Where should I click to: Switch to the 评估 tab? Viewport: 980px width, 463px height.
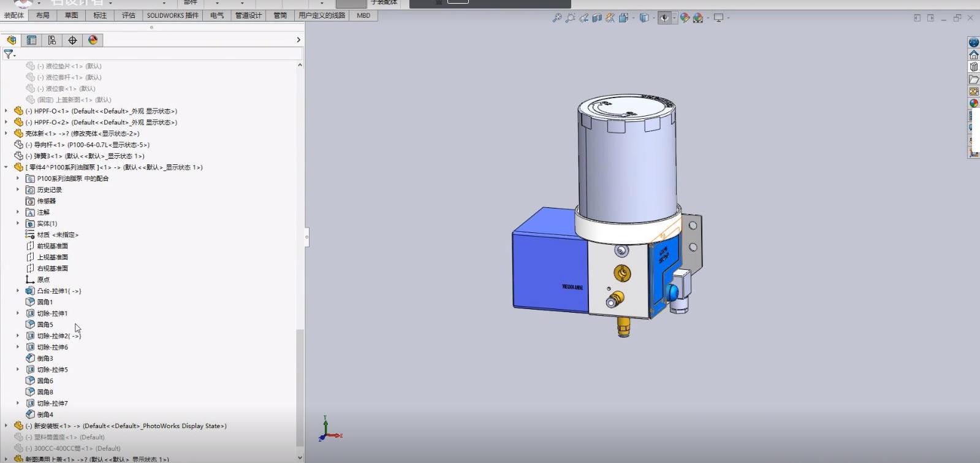click(128, 15)
